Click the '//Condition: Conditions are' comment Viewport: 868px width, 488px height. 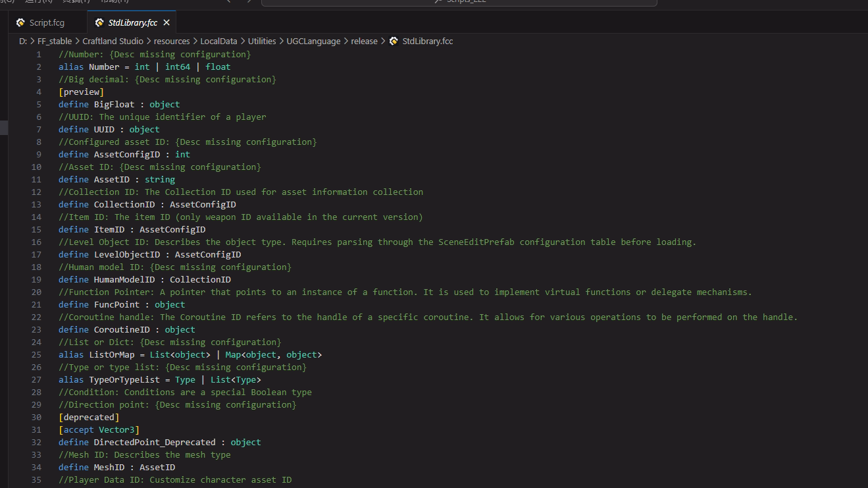[185, 392]
